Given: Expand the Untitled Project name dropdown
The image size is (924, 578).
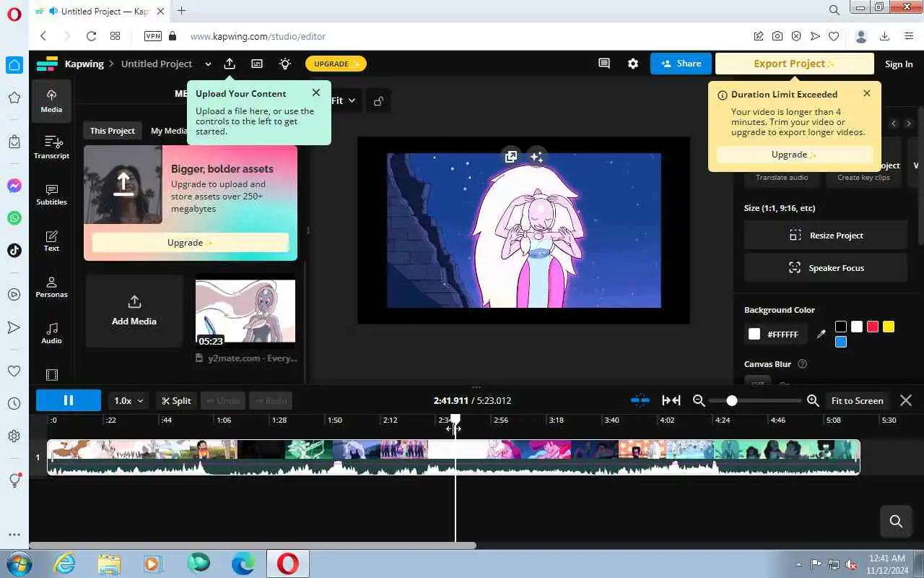Looking at the screenshot, I should 208,64.
